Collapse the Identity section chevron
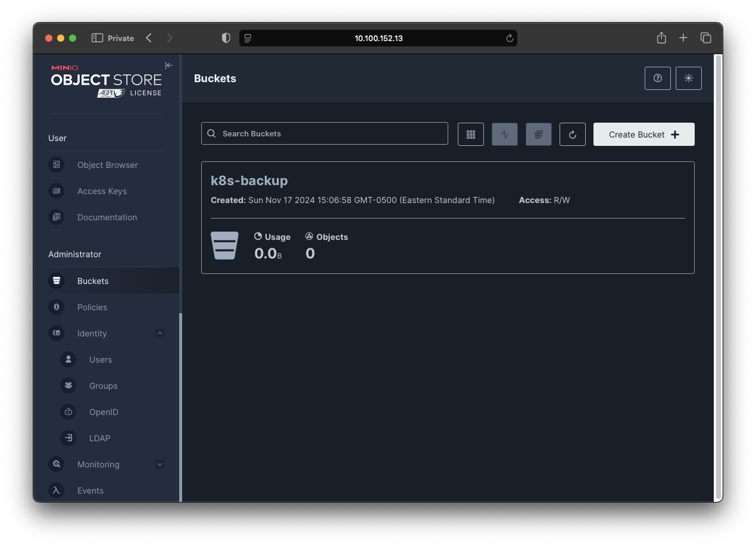The height and width of the screenshot is (546, 756). [160, 333]
